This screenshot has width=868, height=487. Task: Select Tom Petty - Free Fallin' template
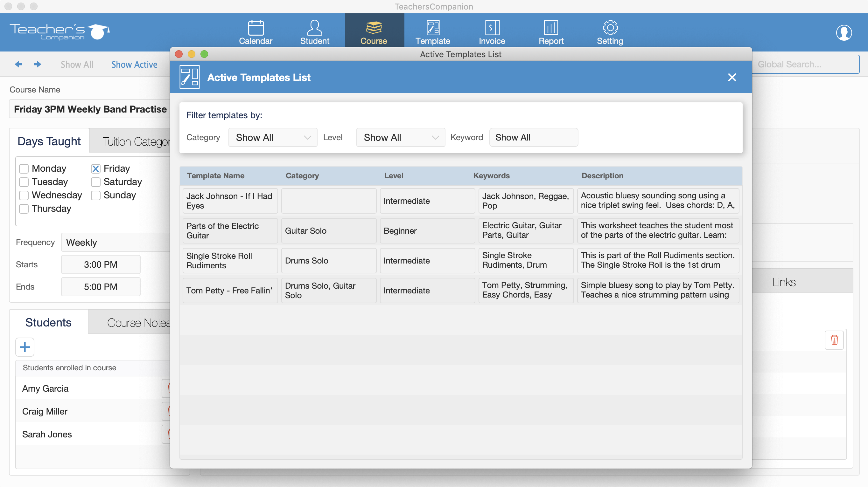click(230, 290)
